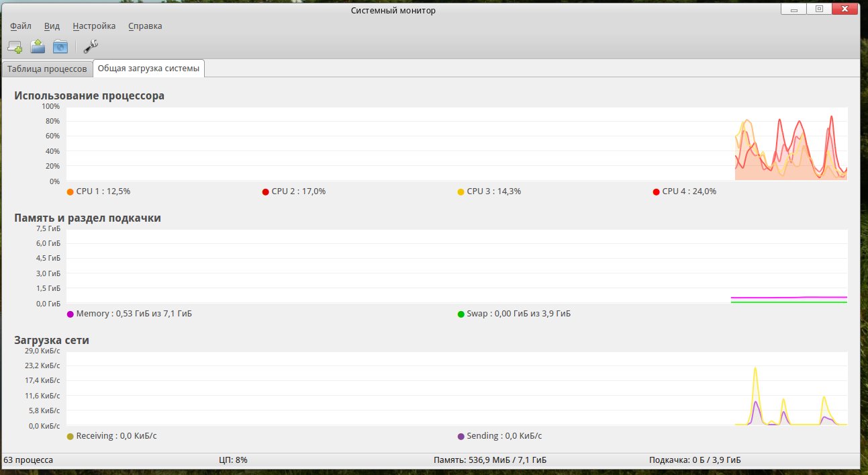
Task: Click the 23,2 КиБ/с axis label
Action: (x=42, y=366)
